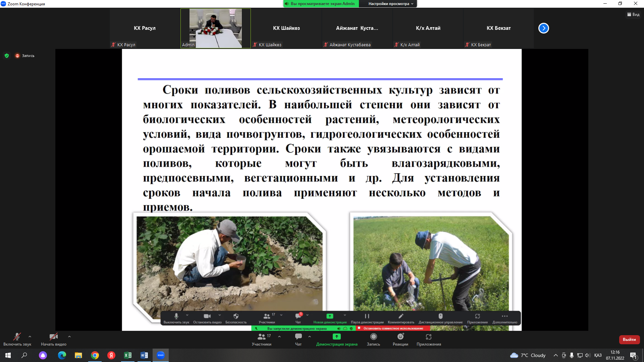Open the weather widget 7°C Cloudy
644x362 pixels.
coord(528,355)
